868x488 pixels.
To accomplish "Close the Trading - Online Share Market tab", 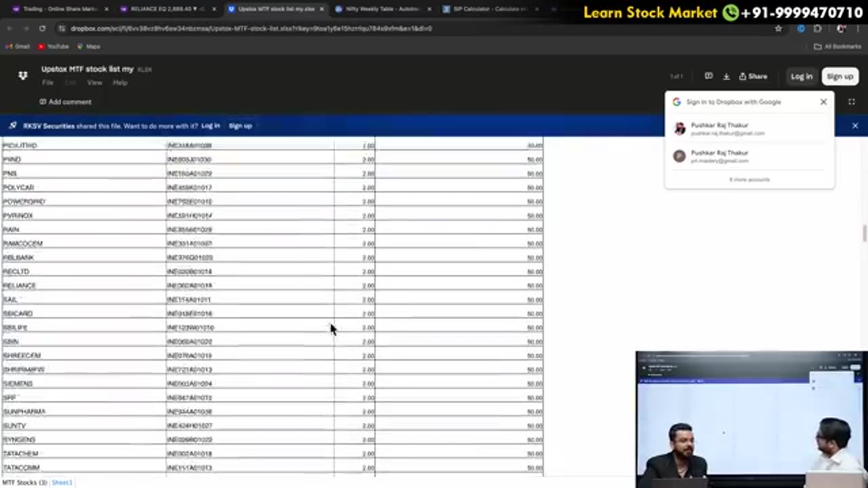I will 106,9.
